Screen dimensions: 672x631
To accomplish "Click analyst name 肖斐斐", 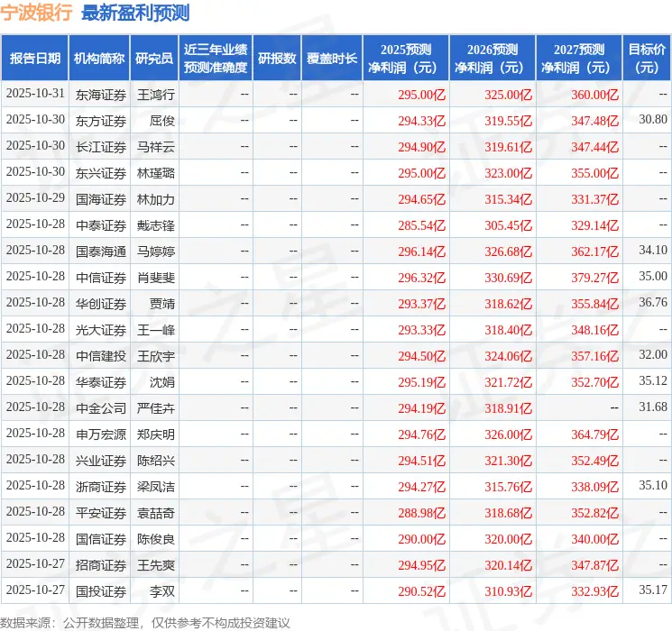I will point(156,278).
